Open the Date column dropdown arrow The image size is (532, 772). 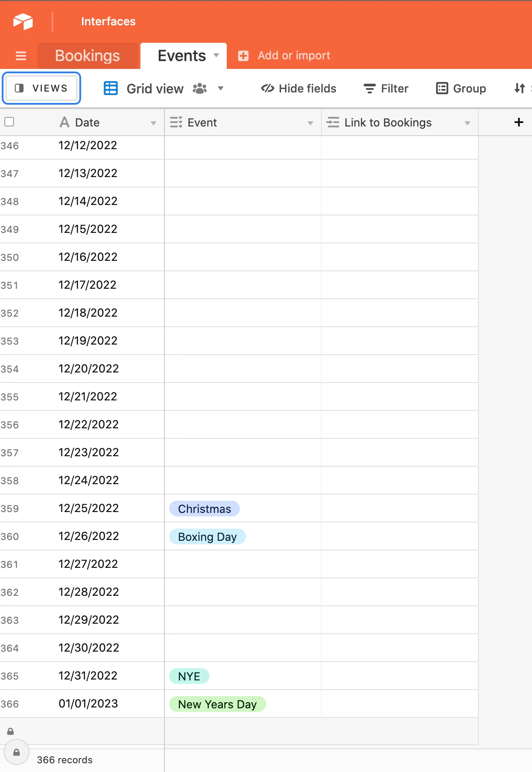(x=153, y=123)
